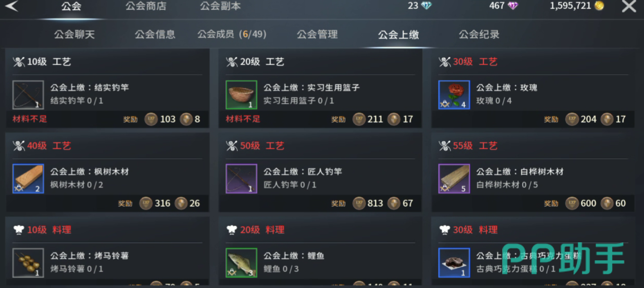Select the 枫树木材 maple wood item icon

pos(28,179)
